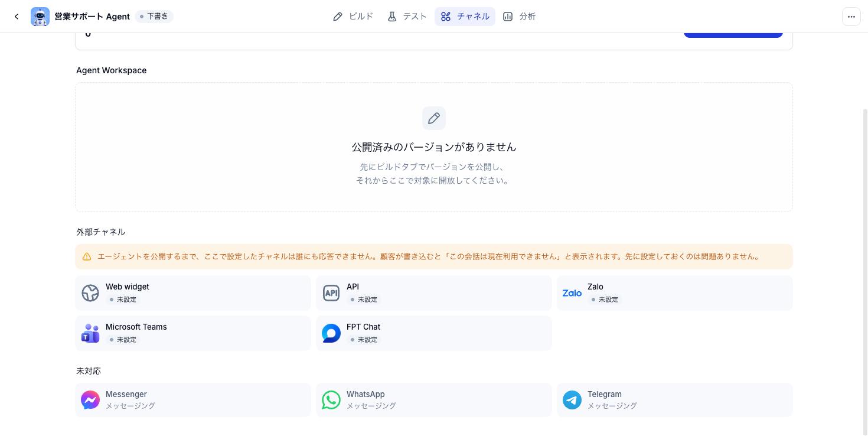Go back using the left chevron
This screenshot has height=436, width=868.
pos(17,17)
